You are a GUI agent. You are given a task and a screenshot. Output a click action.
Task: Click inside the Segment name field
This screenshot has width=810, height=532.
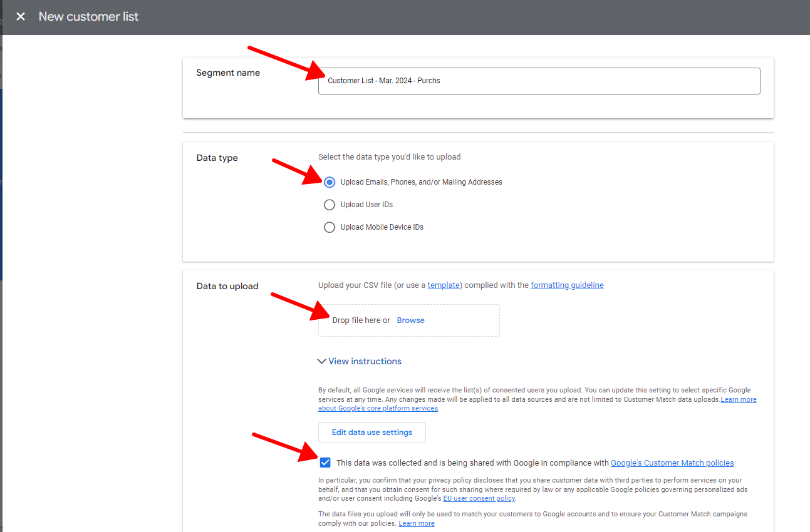[x=539, y=81]
